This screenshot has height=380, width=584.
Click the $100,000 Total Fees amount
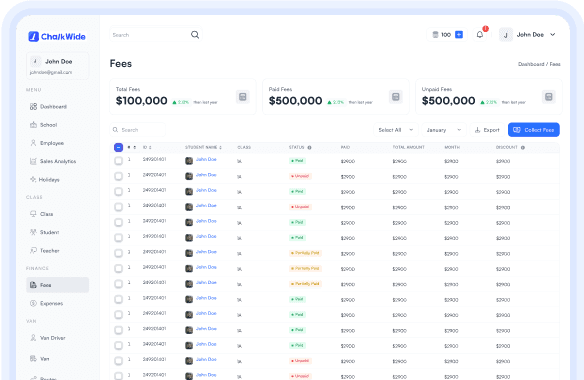[142, 101]
